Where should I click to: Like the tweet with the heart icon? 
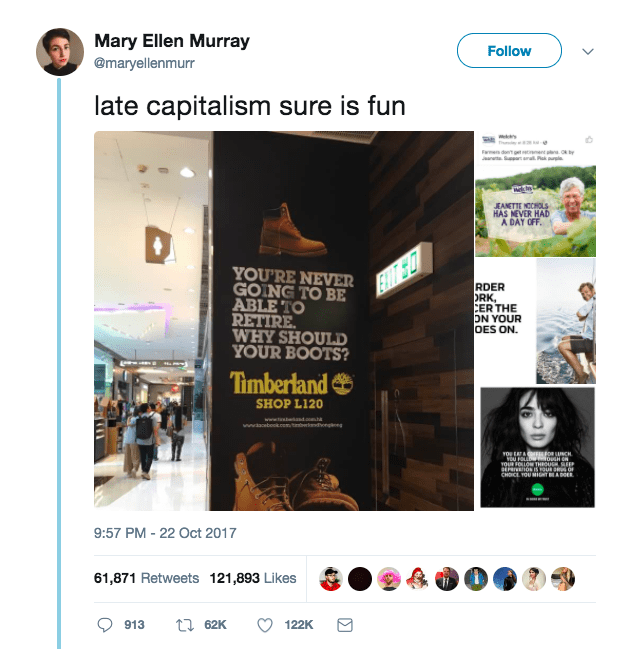(265, 625)
